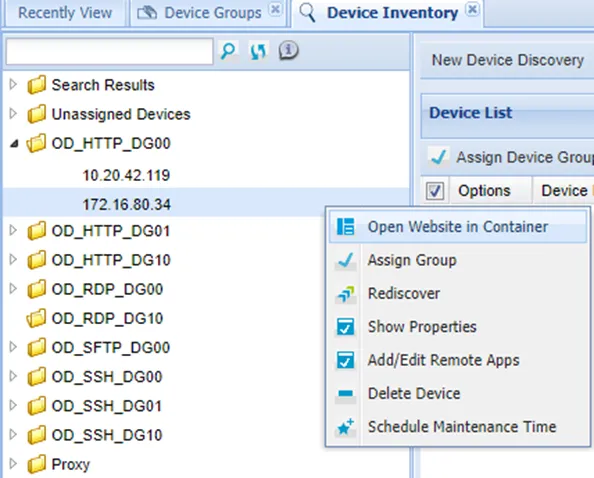Screen dimensions: 594x478
Task: Expand the OD_HTTP_DG10 node
Action: pyautogui.click(x=13, y=259)
